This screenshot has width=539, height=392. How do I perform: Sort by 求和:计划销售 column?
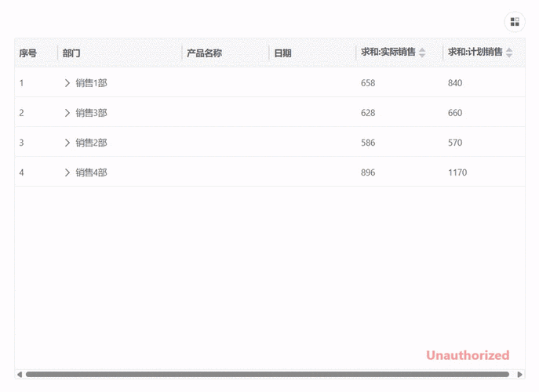coord(509,53)
